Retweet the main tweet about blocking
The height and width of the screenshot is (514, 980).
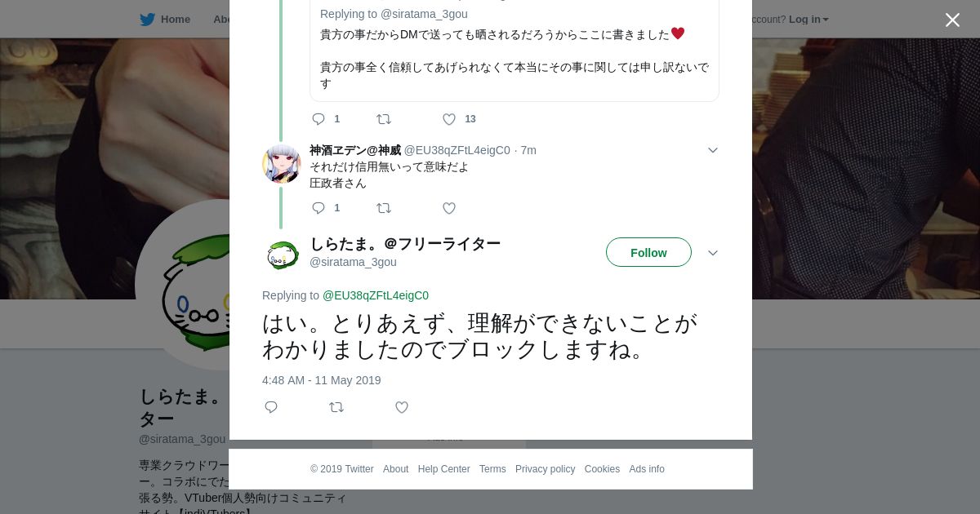336,407
